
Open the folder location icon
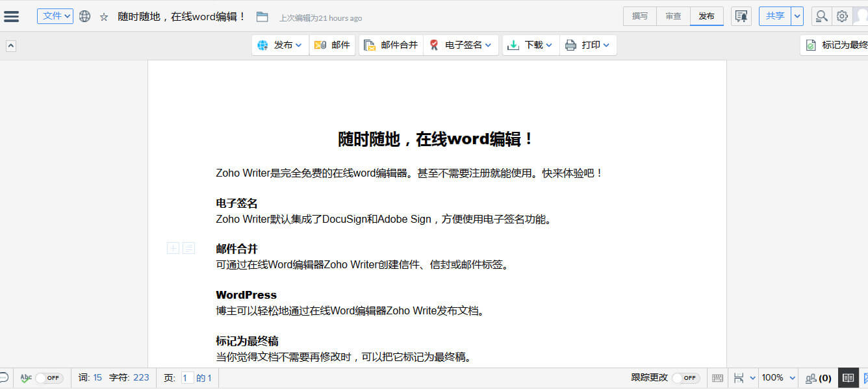(x=262, y=17)
